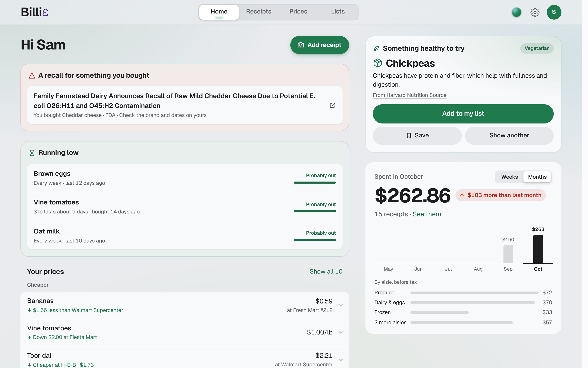Click the package icon beside Chickpeas
This screenshot has width=588, height=368.
click(378, 63)
